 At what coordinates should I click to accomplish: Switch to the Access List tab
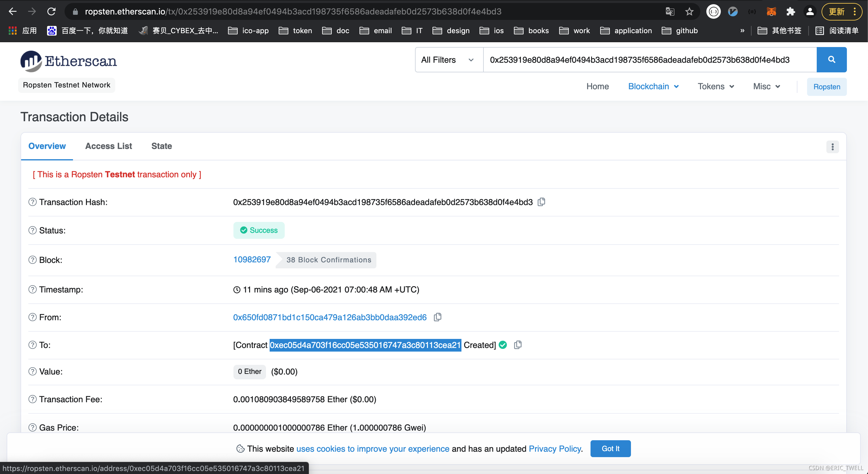coord(109,146)
